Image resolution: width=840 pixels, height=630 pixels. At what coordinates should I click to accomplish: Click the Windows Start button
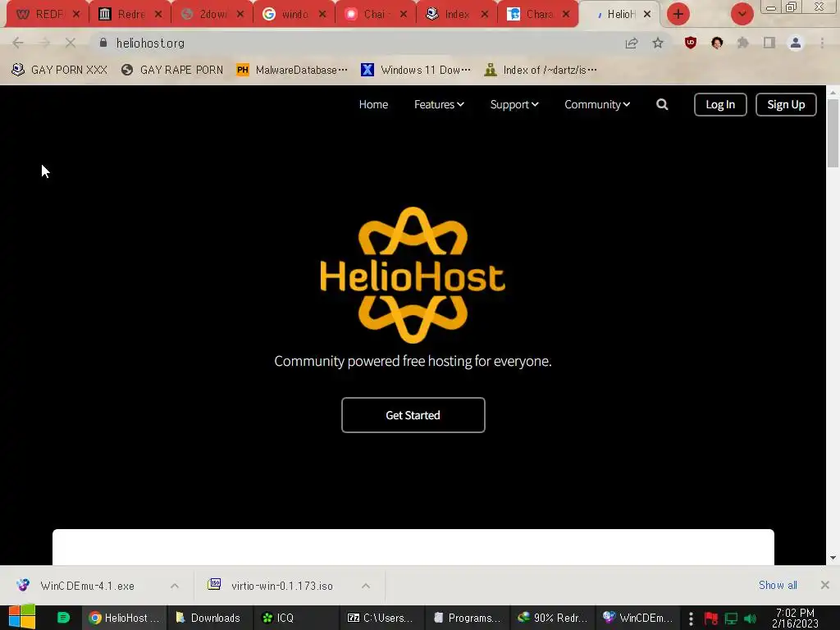point(22,617)
